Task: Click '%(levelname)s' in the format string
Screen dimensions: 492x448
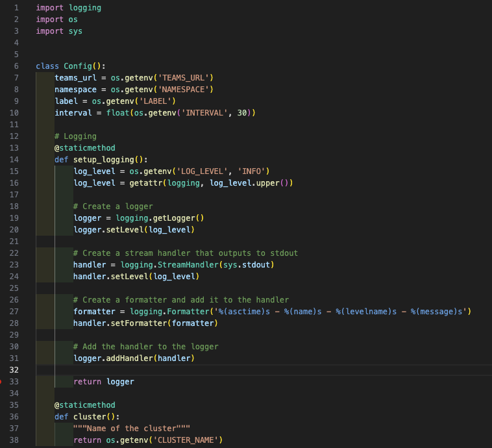Action: [x=366, y=312]
